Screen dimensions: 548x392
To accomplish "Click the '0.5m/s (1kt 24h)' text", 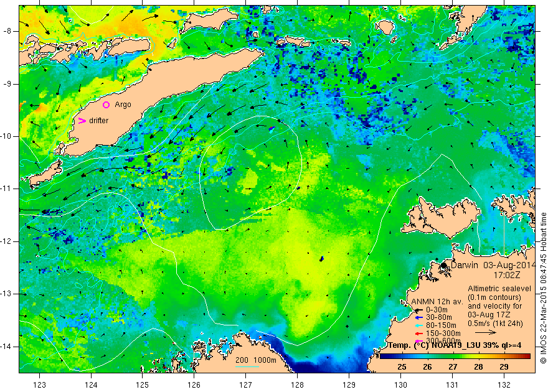I will coord(496,324).
